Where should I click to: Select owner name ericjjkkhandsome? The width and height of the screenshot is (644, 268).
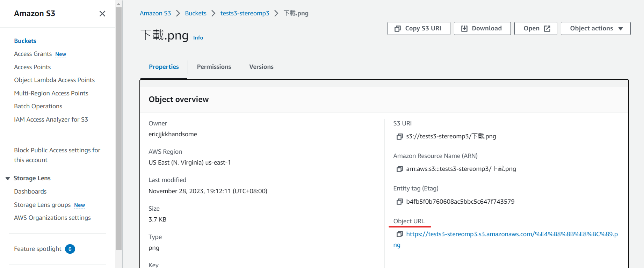173,134
